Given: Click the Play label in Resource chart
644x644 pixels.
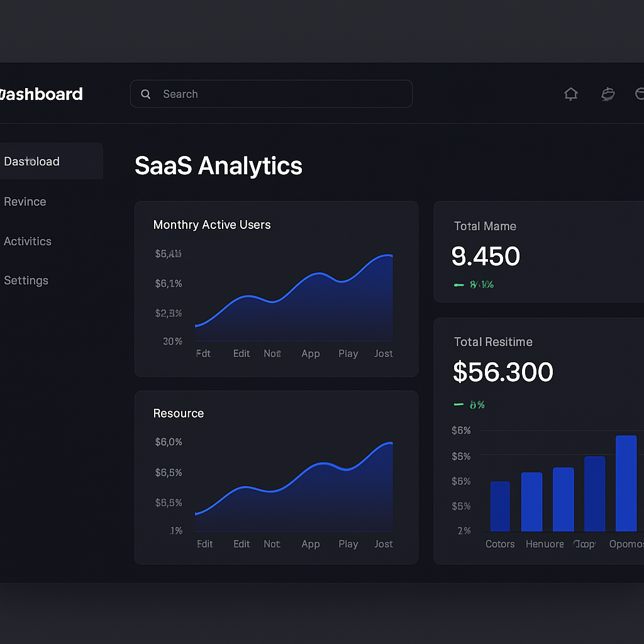Looking at the screenshot, I should (348, 544).
